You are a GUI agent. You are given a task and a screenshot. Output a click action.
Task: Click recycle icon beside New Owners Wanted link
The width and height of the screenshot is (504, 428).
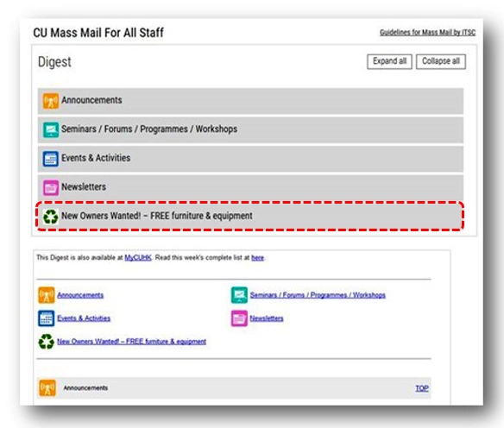pyautogui.click(x=47, y=341)
